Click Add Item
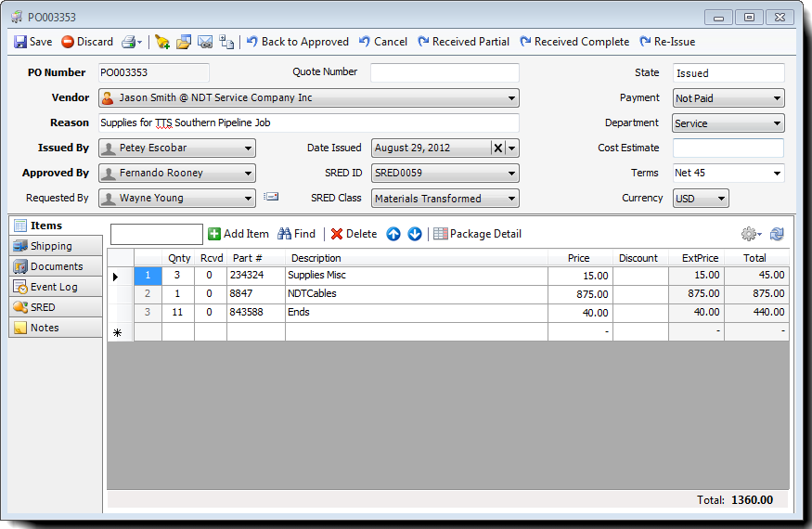Viewport: 812px width, 529px height. pos(238,234)
